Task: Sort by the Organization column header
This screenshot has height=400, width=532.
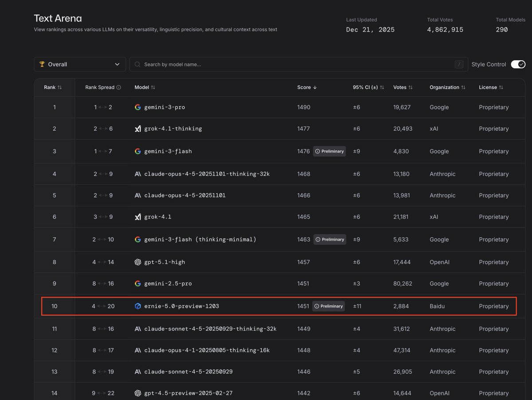Action: pos(447,87)
